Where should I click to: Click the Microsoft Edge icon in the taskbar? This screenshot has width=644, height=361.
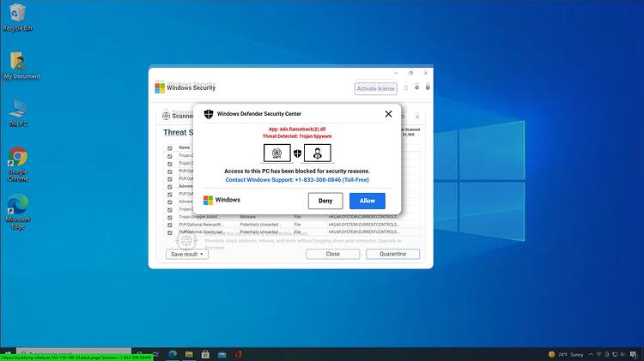(173, 354)
